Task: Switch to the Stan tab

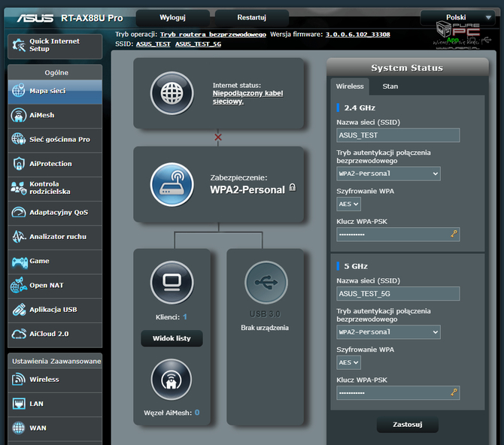Action: click(390, 86)
